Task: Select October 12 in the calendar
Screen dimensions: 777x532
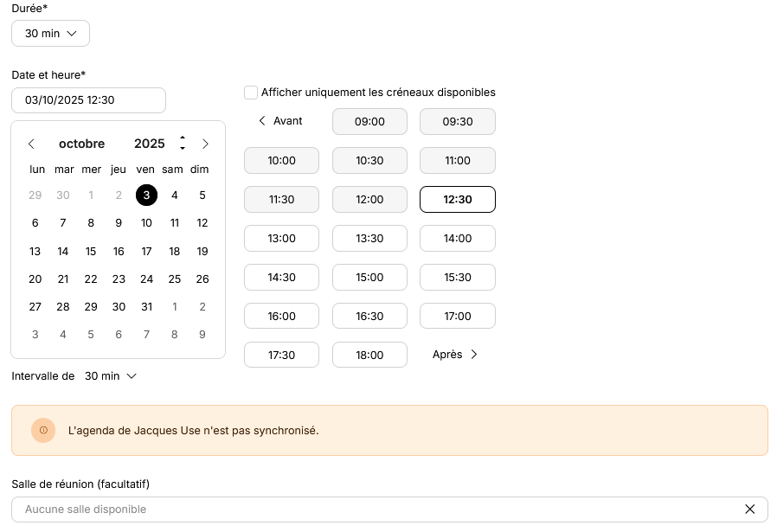Action: 202,223
